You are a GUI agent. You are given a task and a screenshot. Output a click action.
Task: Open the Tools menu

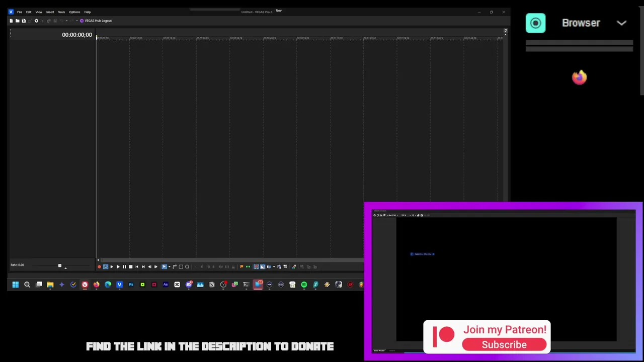click(61, 12)
